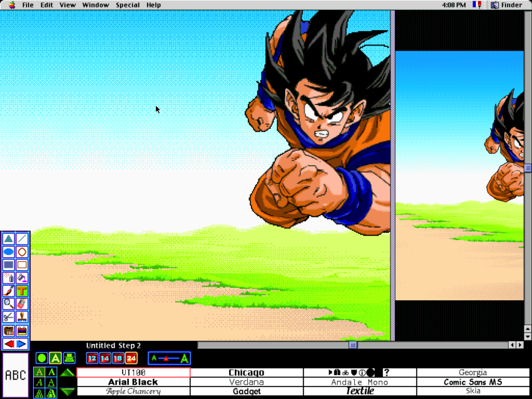Choose the Textile font
The image size is (532, 399).
(x=360, y=391)
